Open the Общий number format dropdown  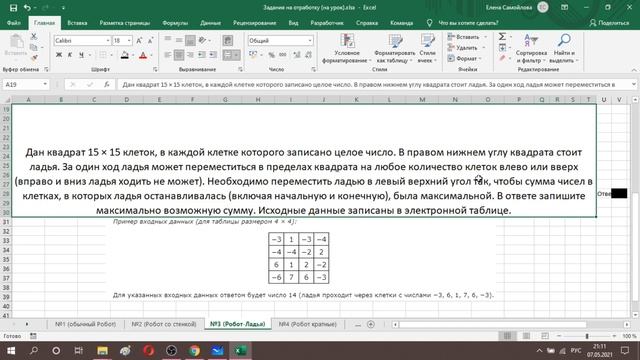pos(309,40)
